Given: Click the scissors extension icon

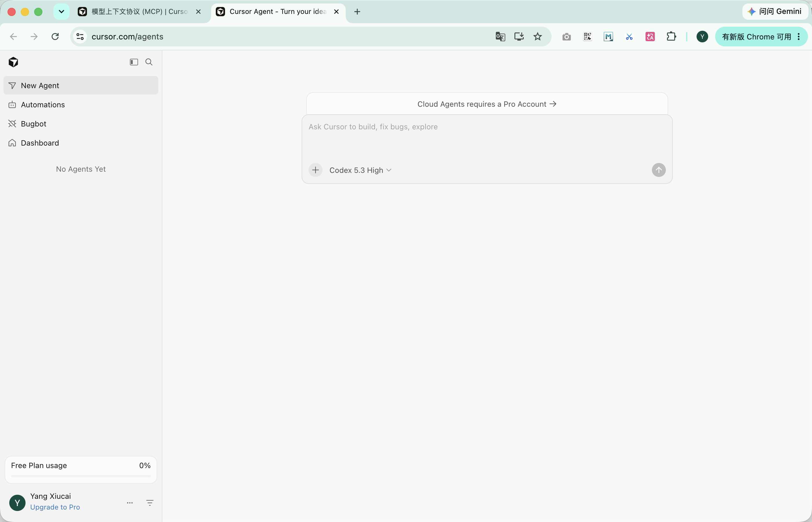Looking at the screenshot, I should click(629, 37).
